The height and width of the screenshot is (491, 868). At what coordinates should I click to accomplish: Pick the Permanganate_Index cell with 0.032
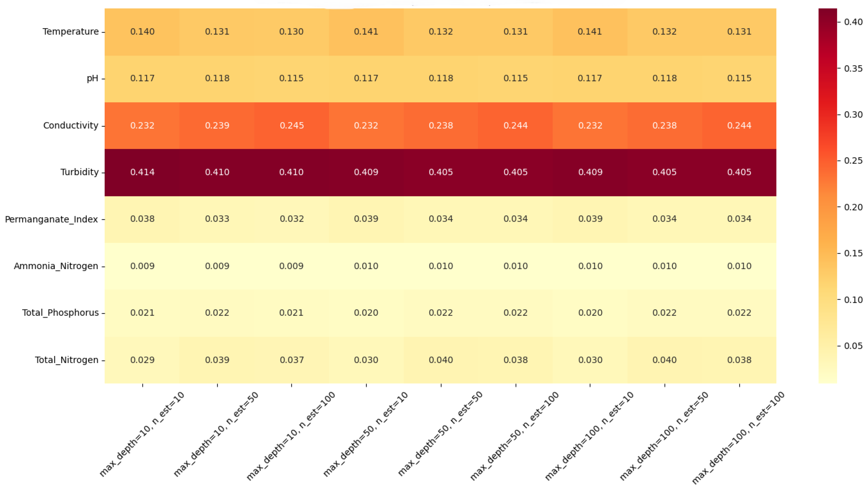click(x=291, y=219)
